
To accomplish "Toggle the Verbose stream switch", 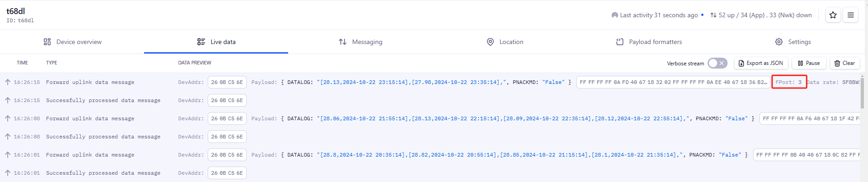I will 718,63.
